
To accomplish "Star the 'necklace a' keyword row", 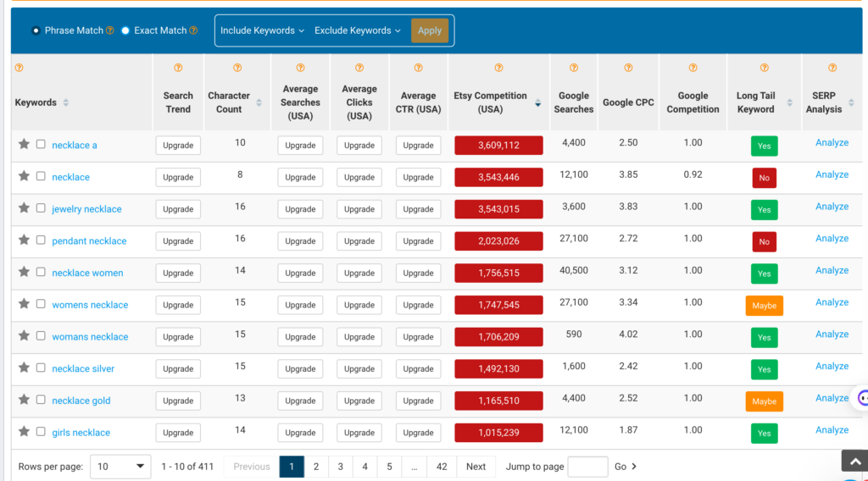I will click(x=24, y=145).
